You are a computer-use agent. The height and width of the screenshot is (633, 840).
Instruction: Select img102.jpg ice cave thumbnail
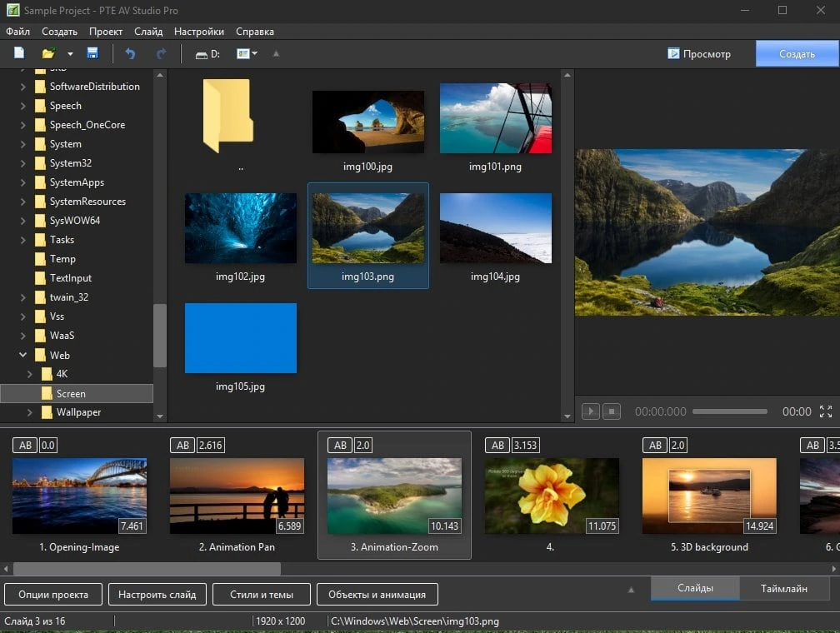pos(241,228)
